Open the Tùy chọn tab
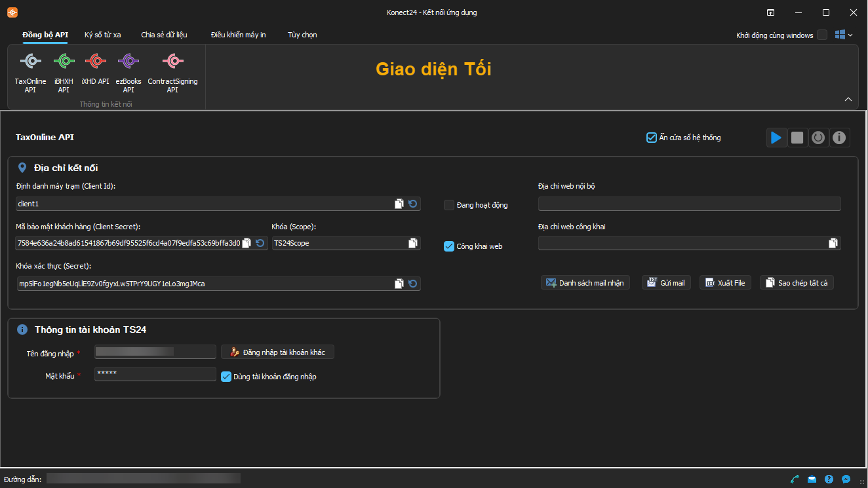 pyautogui.click(x=302, y=35)
